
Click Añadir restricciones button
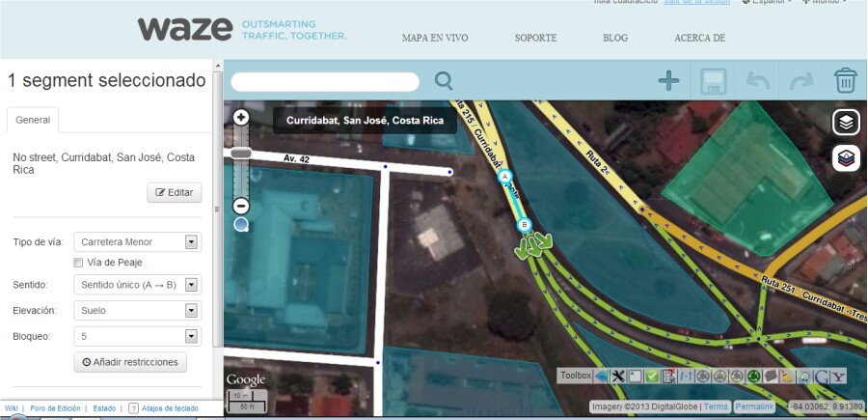coord(130,362)
